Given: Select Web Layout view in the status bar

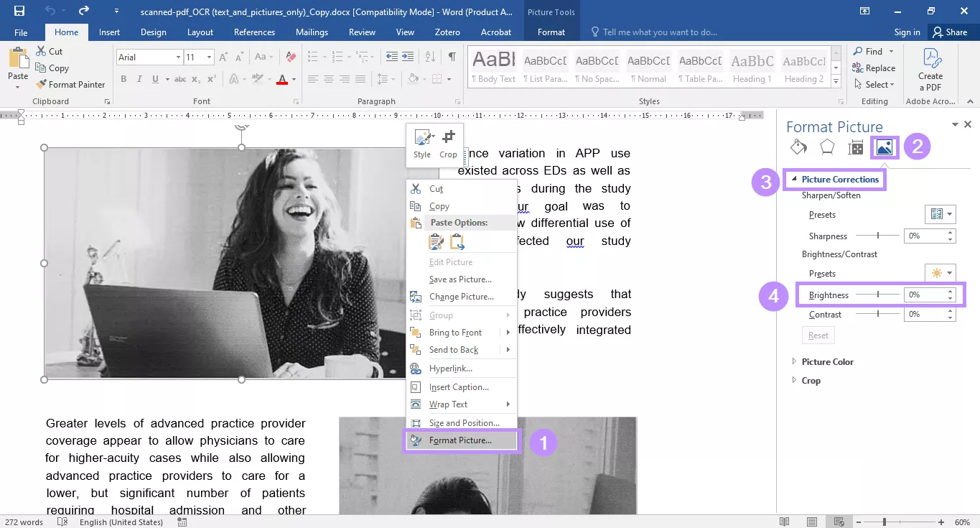Looking at the screenshot, I should 839,520.
